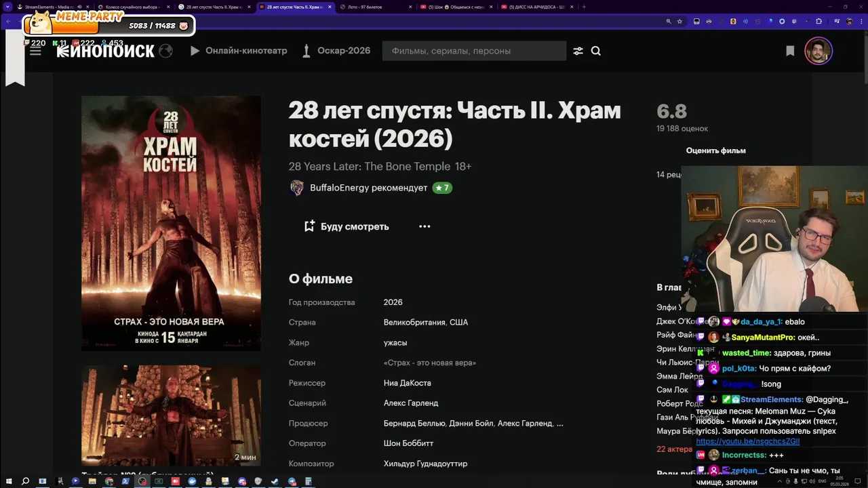Viewport: 868px width, 488px height.
Task: Open actor Эрин Келлиман link
Action: [x=686, y=348]
